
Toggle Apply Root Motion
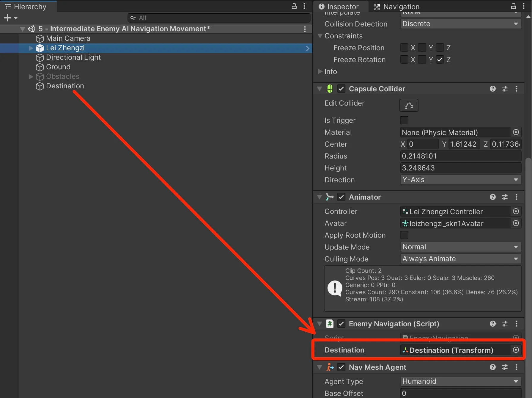click(x=404, y=235)
